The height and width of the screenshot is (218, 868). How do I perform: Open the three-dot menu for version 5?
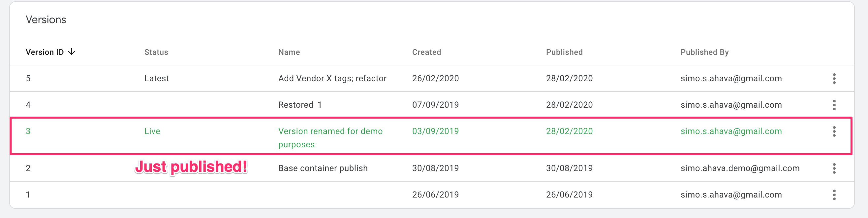coord(834,79)
